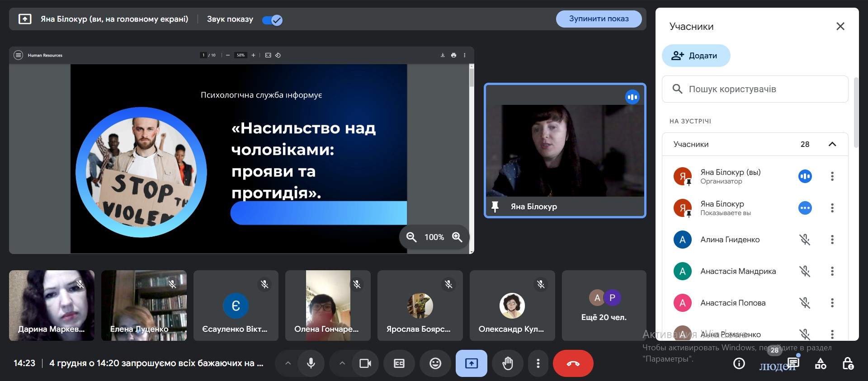Open more options for Яна Білокур presentation entry
This screenshot has height=381, width=868.
[x=832, y=208]
